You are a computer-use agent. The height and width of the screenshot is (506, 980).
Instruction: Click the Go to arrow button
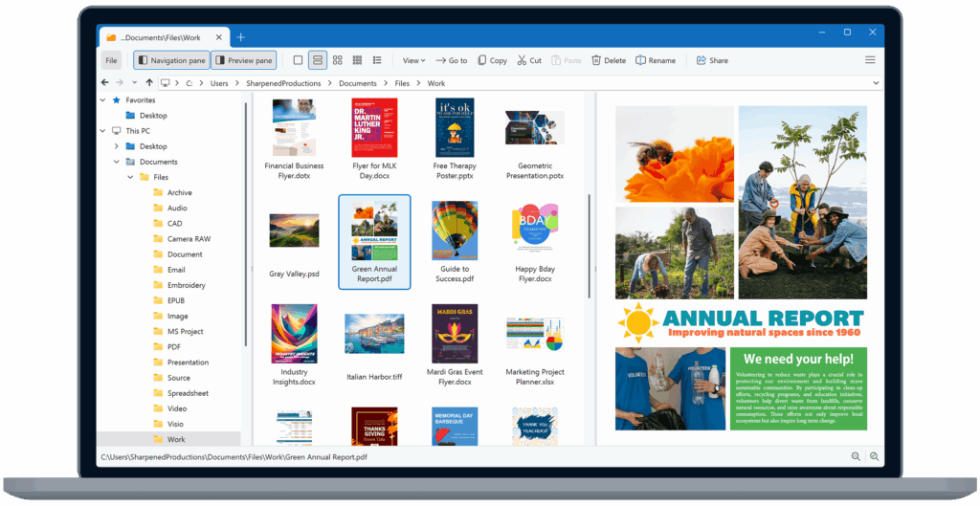(452, 60)
